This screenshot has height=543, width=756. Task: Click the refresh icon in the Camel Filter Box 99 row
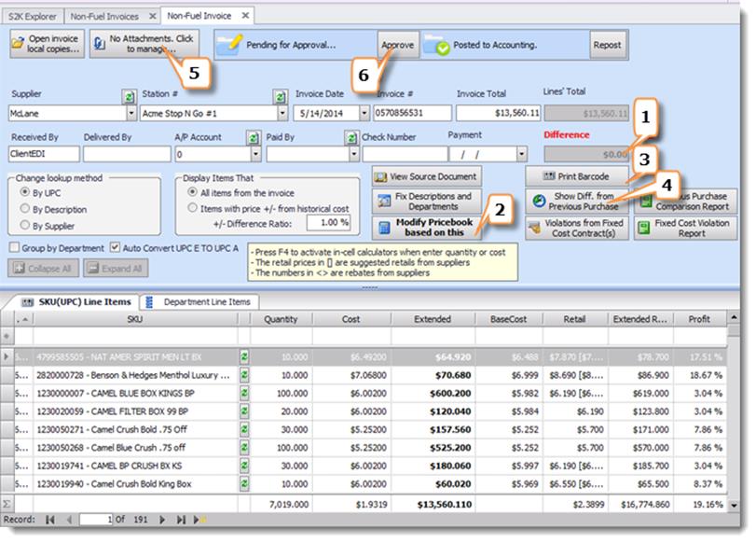coord(244,410)
